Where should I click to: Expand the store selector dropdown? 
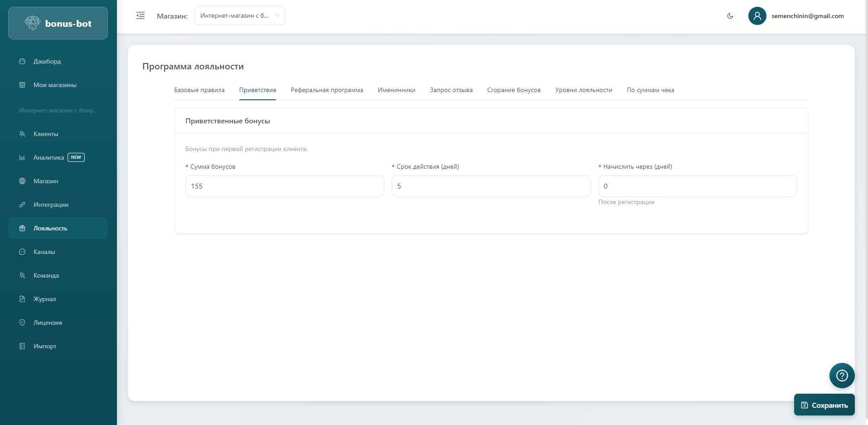coord(240,16)
